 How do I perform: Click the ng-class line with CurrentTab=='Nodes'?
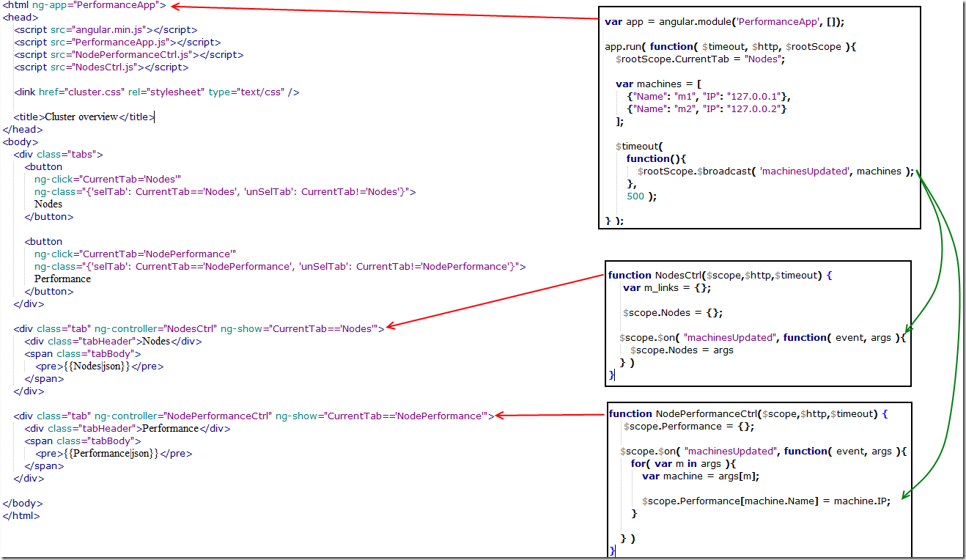point(225,191)
